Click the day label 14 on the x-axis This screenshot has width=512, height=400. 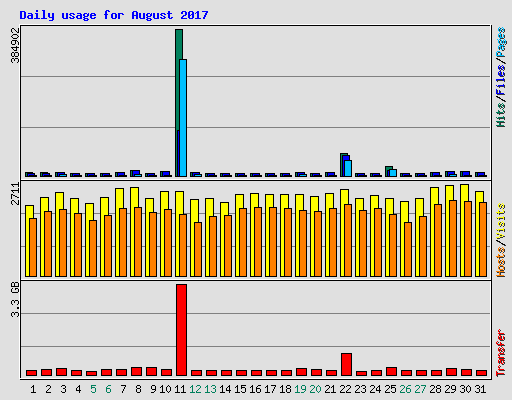point(225,389)
